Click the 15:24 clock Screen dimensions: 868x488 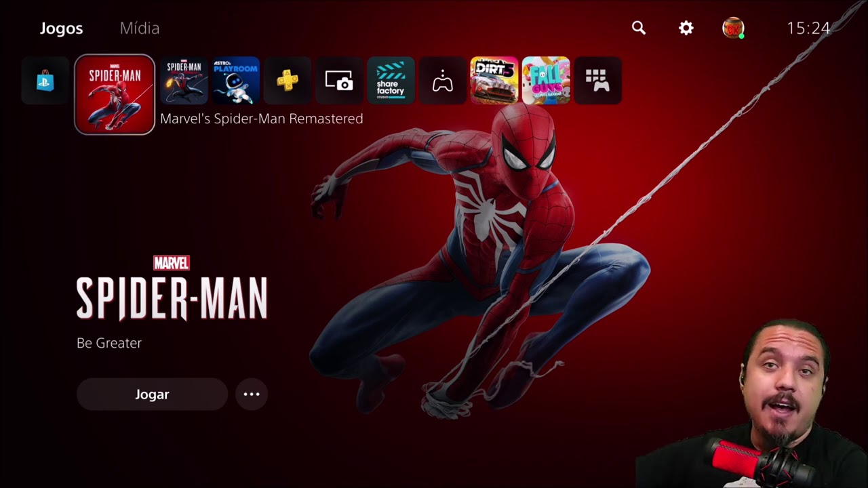tap(808, 28)
